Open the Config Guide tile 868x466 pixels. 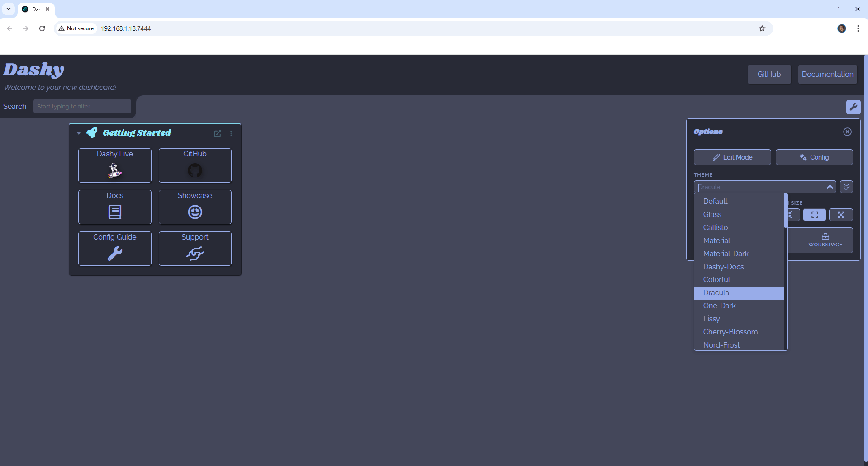pyautogui.click(x=115, y=249)
